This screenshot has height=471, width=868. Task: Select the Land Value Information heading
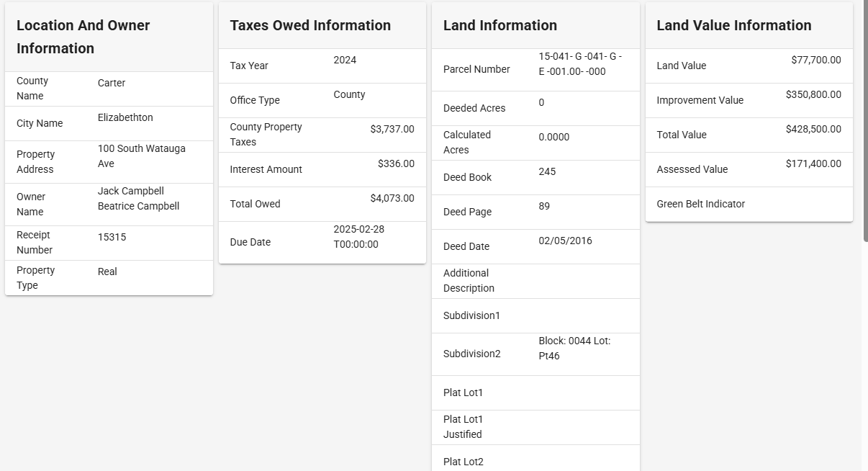pos(733,25)
